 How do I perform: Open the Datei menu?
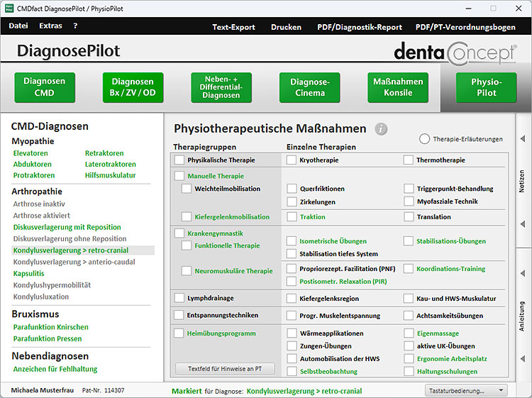(18, 26)
